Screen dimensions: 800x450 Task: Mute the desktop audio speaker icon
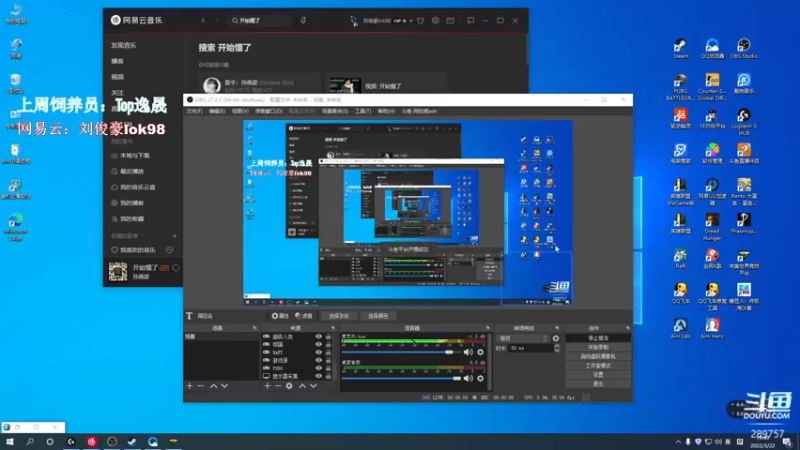468,379
